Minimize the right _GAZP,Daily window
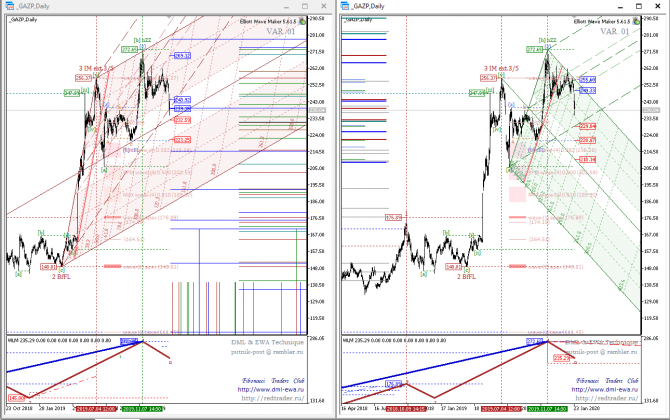Screen dimensions: 670x420 pos(620,6)
